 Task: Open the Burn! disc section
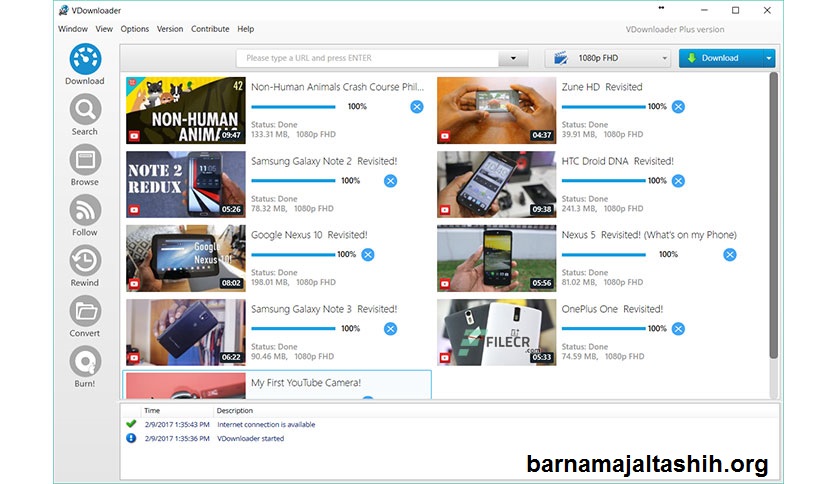click(x=85, y=367)
